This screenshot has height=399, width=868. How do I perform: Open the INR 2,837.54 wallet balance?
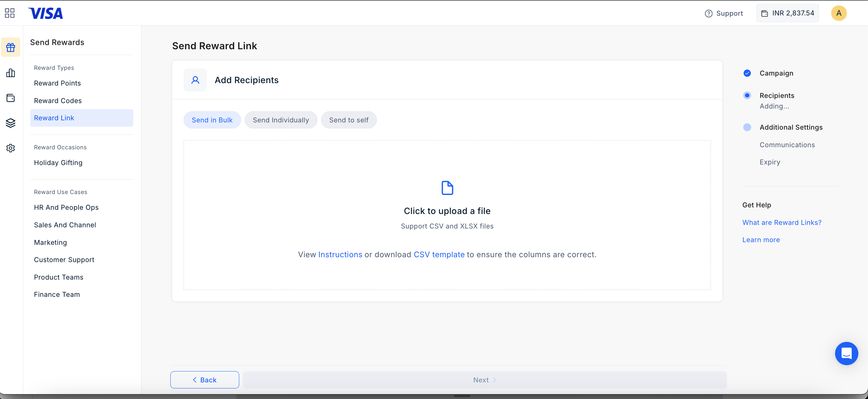coord(787,13)
